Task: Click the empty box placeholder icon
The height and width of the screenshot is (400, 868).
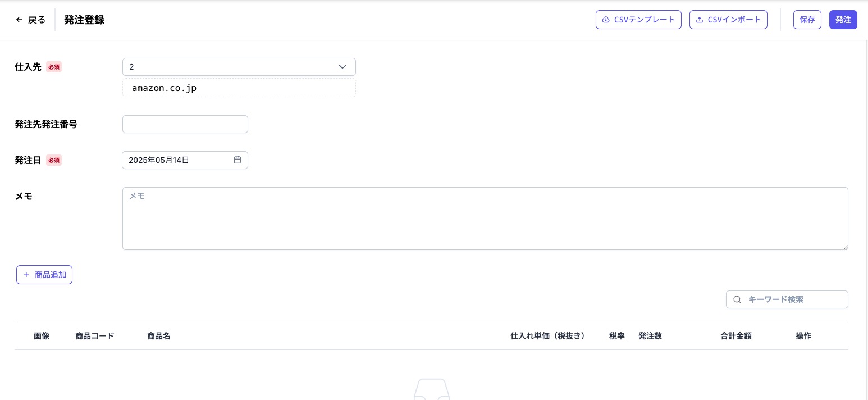Action: pos(431,390)
